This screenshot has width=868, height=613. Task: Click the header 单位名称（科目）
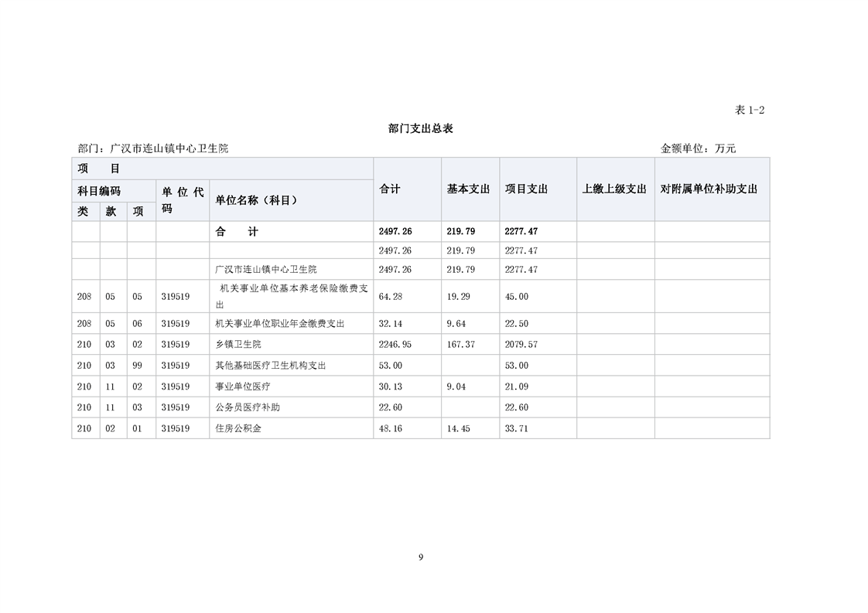tap(256, 200)
